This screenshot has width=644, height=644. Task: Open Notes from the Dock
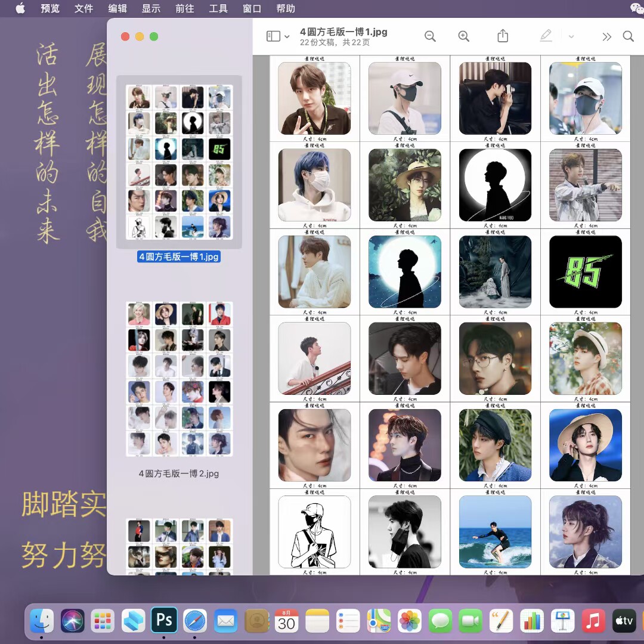[x=317, y=621]
